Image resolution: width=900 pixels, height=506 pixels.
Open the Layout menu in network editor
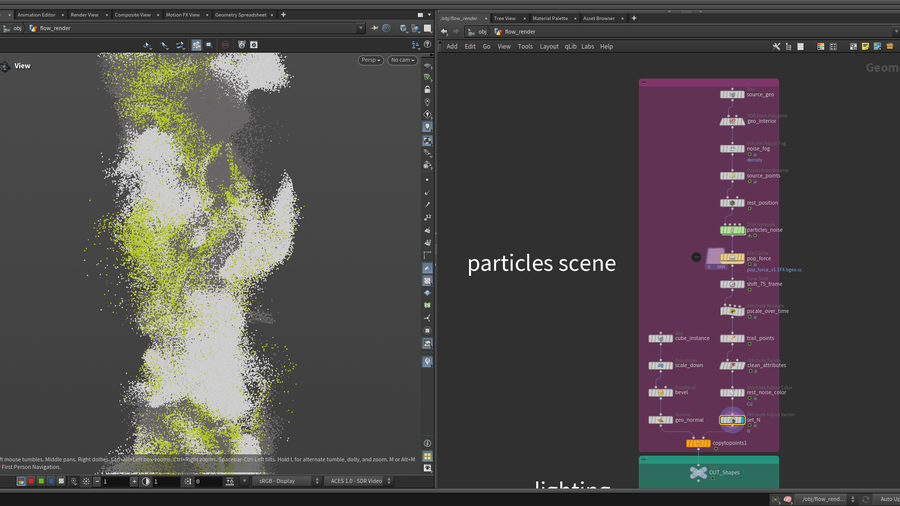(x=549, y=46)
